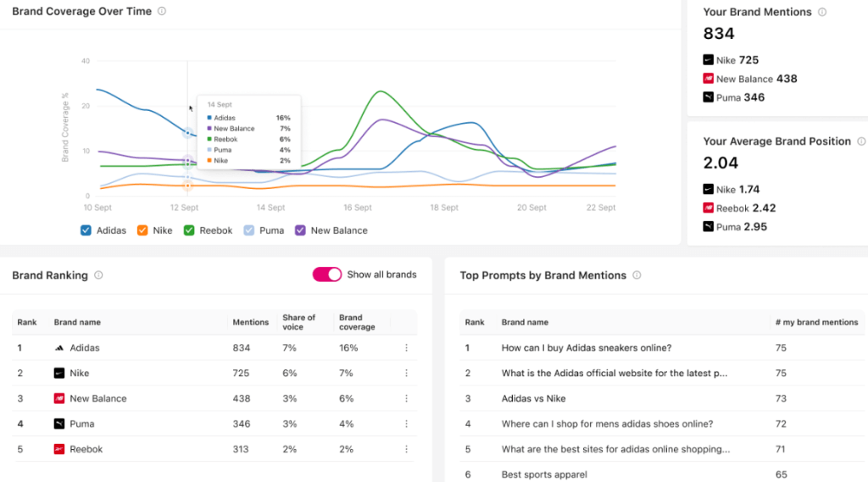Image resolution: width=868 pixels, height=482 pixels.
Task: Click the 16 Sept marker on chart axis
Action: point(357,208)
